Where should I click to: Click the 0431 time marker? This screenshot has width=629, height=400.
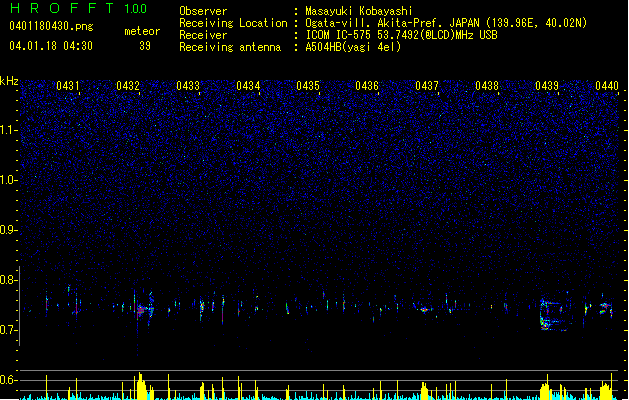(68, 86)
